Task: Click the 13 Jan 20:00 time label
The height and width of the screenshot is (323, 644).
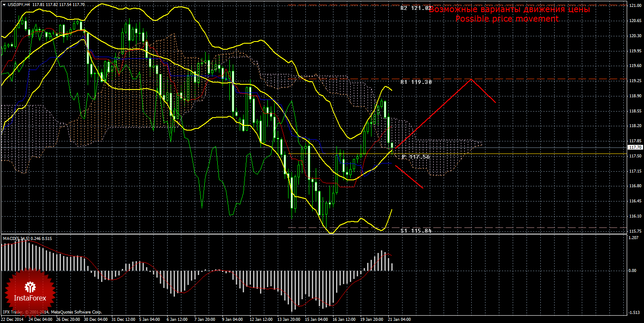Action: point(288,320)
